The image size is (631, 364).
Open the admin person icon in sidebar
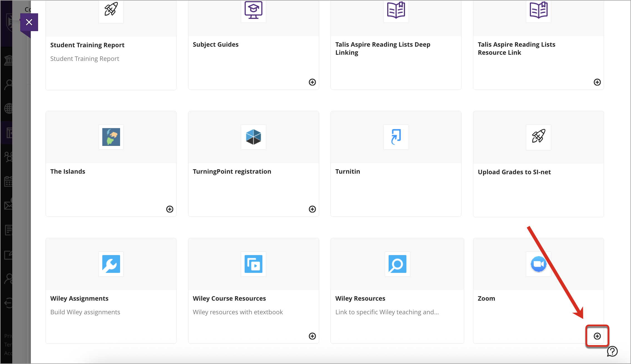pyautogui.click(x=8, y=279)
